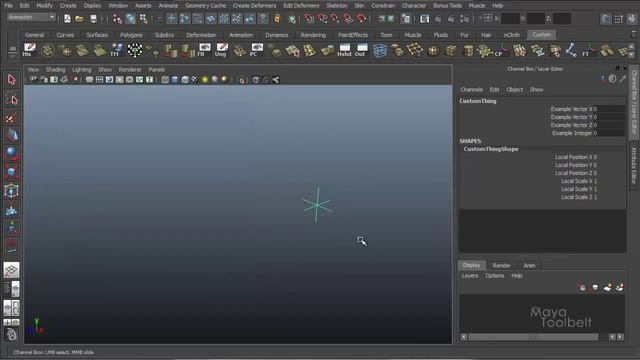This screenshot has height=360, width=640.
Task: Click the blue wireframe lattice shelf icon
Action: [380, 51]
